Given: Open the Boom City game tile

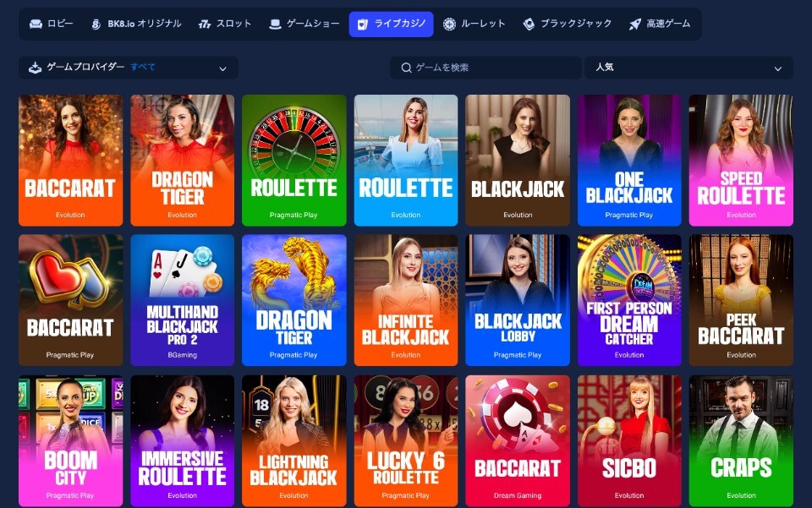Looking at the screenshot, I should point(70,440).
